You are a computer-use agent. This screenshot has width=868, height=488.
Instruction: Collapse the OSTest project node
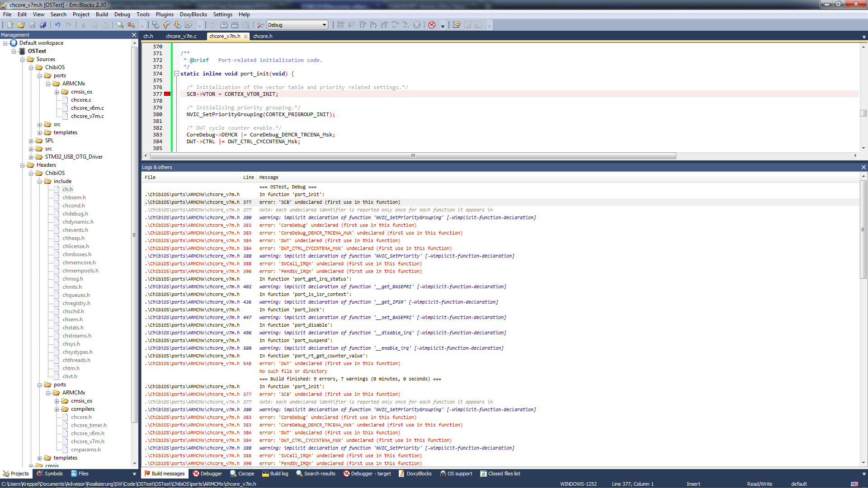(x=14, y=51)
